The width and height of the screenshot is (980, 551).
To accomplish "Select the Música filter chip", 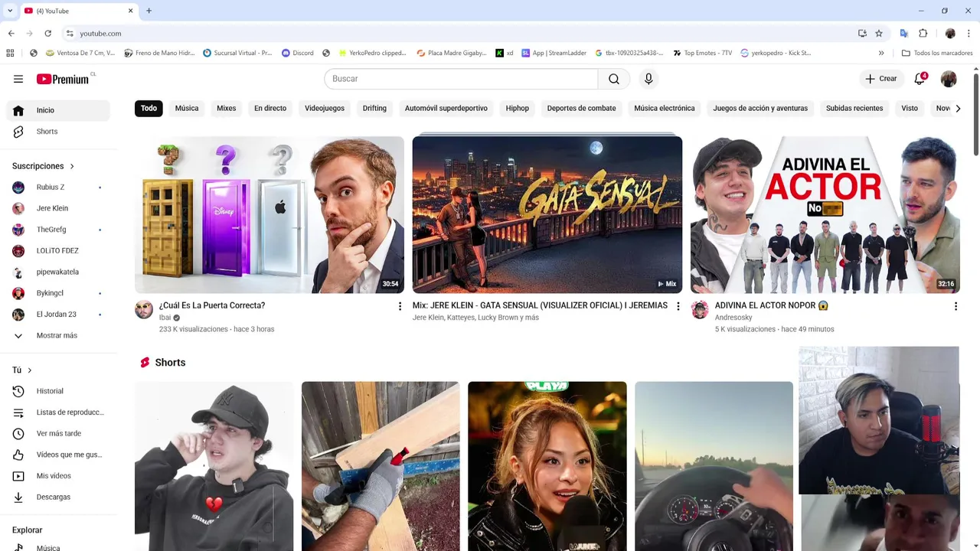I will tap(187, 108).
